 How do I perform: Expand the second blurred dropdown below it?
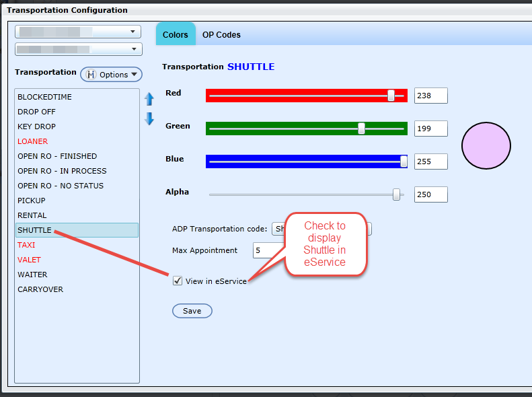point(78,49)
